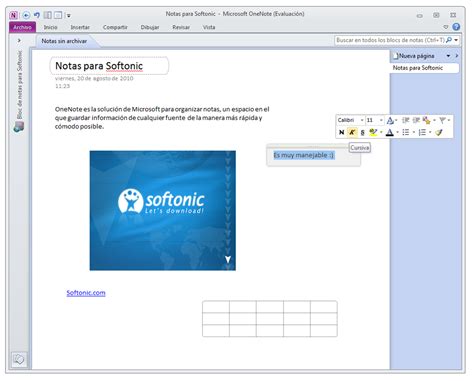Click the selected text Es muy manejable
This screenshot has height=381, width=474.
coord(304,155)
